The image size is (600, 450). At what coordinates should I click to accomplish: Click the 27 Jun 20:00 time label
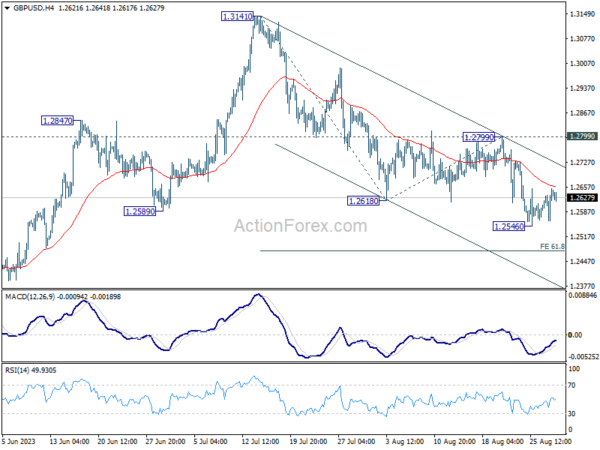pos(165,441)
